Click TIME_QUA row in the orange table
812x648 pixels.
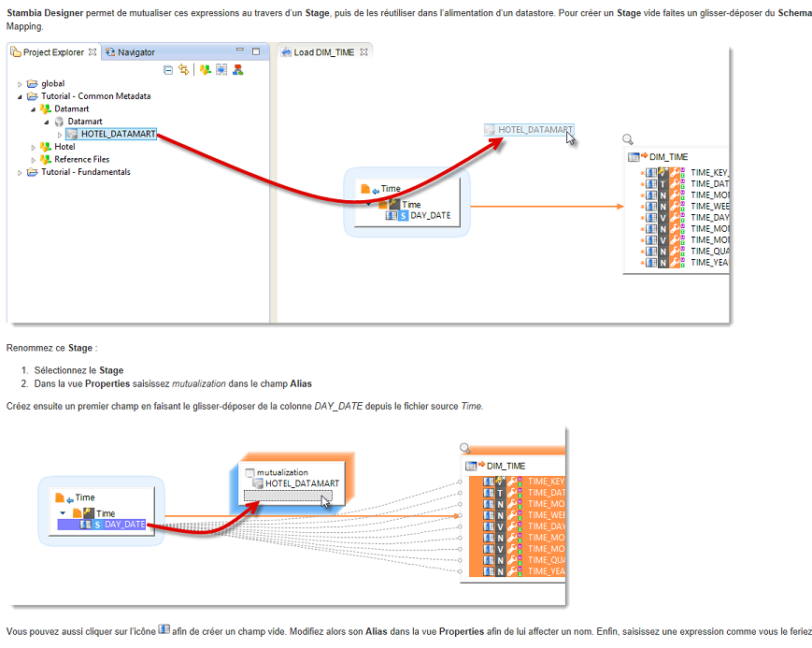click(517, 560)
